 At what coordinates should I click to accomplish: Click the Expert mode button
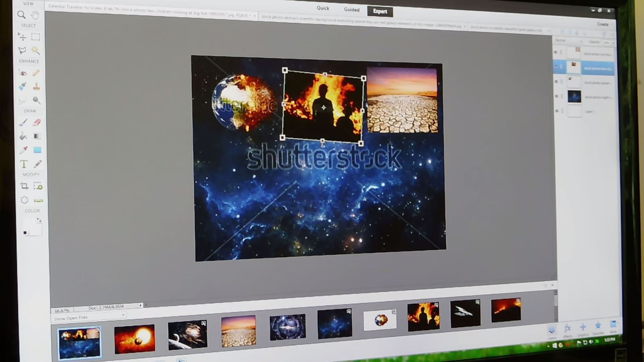click(x=380, y=11)
